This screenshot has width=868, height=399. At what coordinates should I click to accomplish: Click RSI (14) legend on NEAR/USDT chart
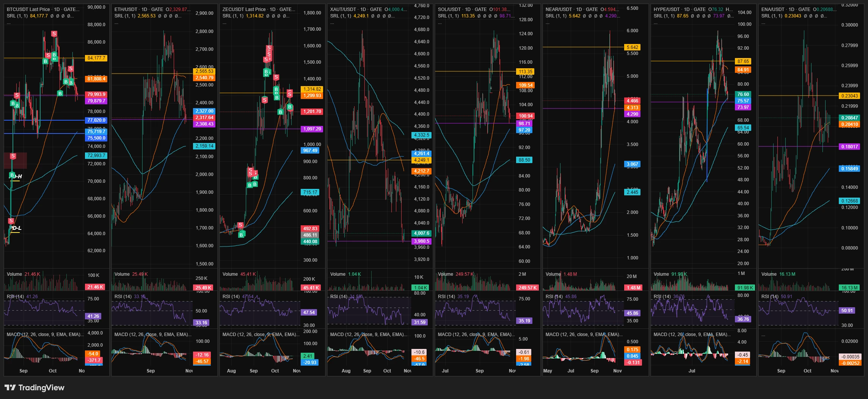(x=555, y=296)
